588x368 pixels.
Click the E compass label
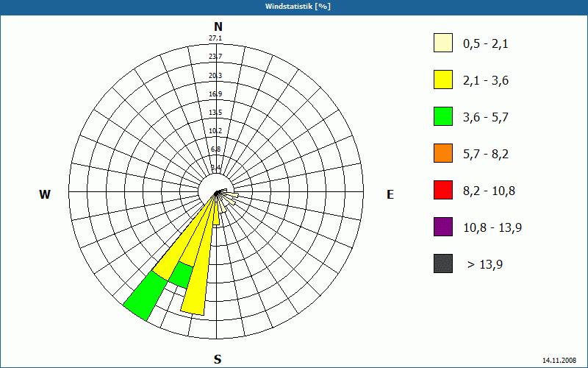tap(390, 194)
